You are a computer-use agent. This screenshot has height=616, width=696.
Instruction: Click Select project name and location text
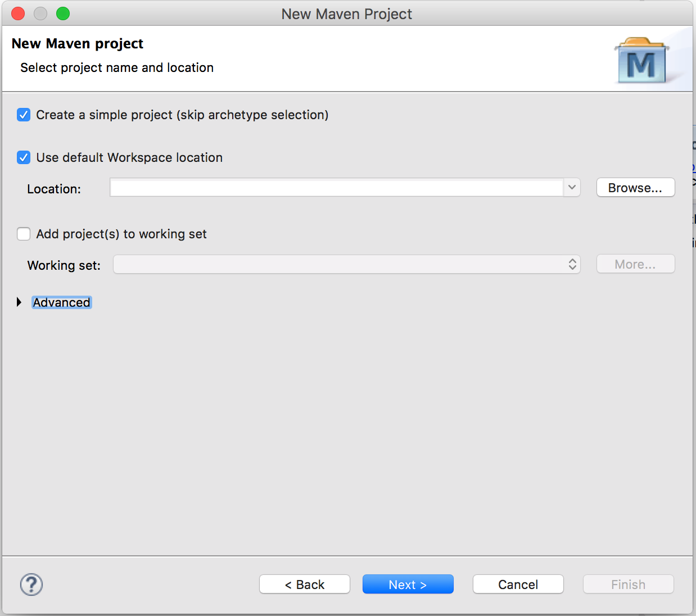[117, 67]
